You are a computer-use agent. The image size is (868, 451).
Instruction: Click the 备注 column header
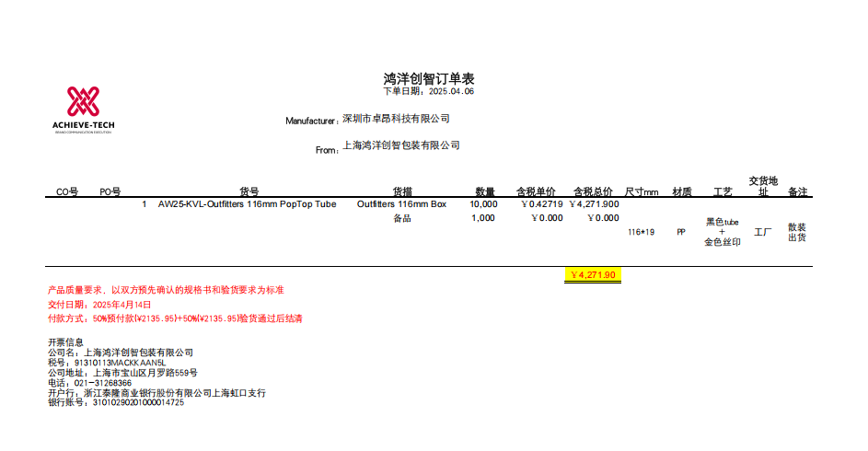click(798, 191)
